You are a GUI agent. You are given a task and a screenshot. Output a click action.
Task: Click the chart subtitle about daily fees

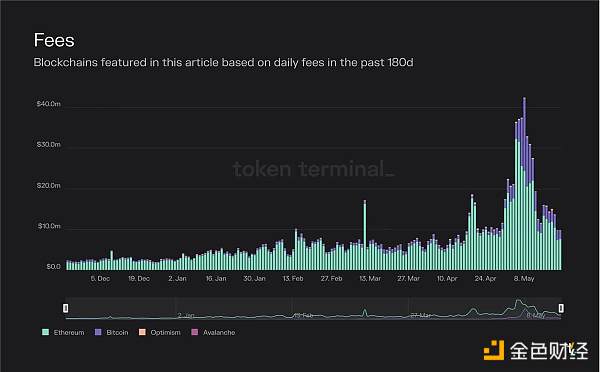coord(223,62)
